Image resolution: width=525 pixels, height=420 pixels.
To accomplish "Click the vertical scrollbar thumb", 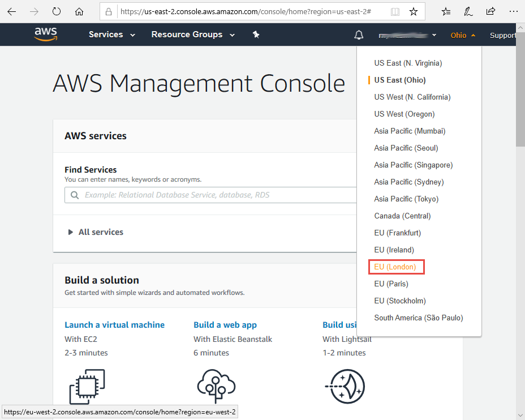I will (520, 89).
